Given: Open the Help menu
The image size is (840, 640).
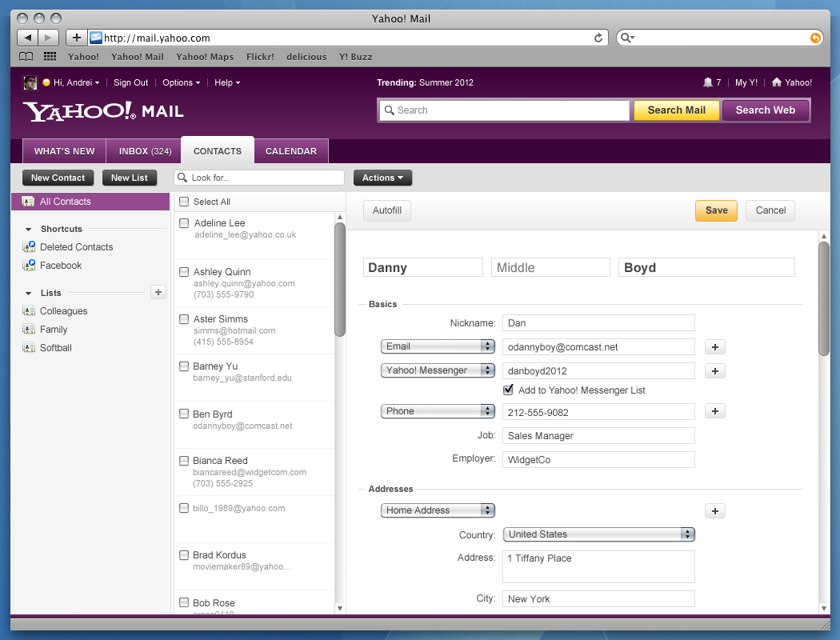Looking at the screenshot, I should click(x=227, y=82).
